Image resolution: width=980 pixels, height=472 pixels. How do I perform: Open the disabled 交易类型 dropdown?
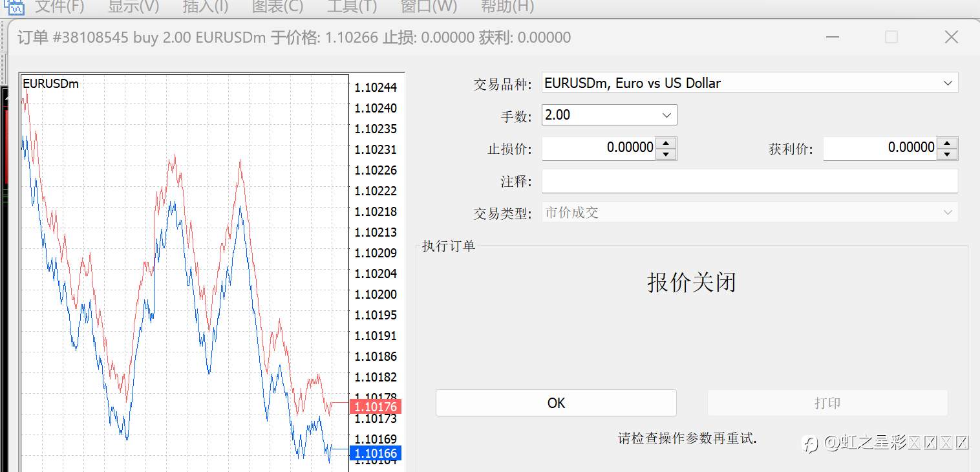coord(750,212)
